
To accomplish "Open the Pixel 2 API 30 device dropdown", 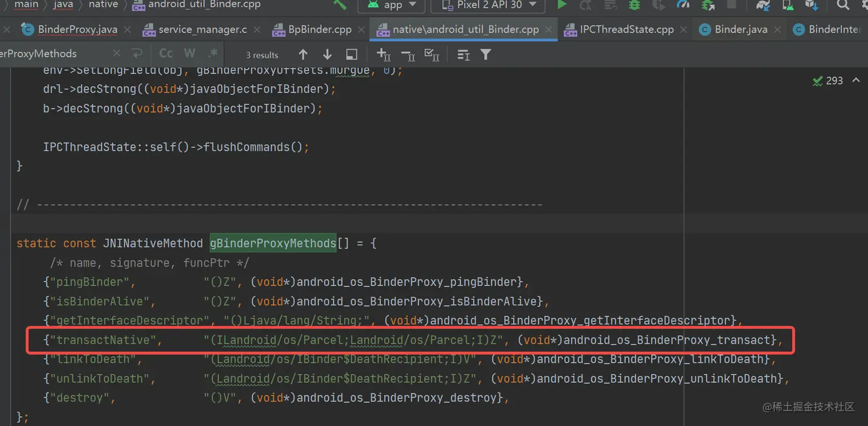I will (489, 5).
